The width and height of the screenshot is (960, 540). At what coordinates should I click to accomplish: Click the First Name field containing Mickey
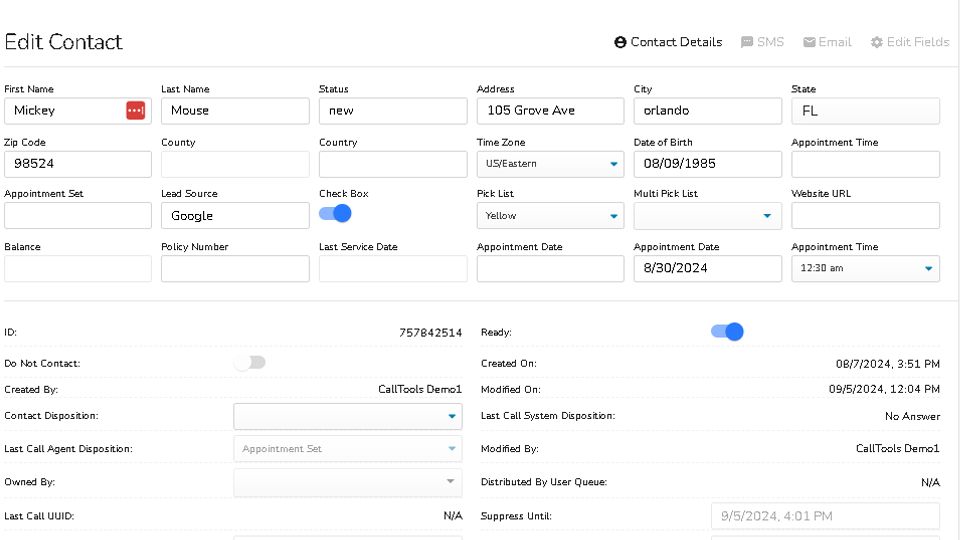click(x=77, y=111)
